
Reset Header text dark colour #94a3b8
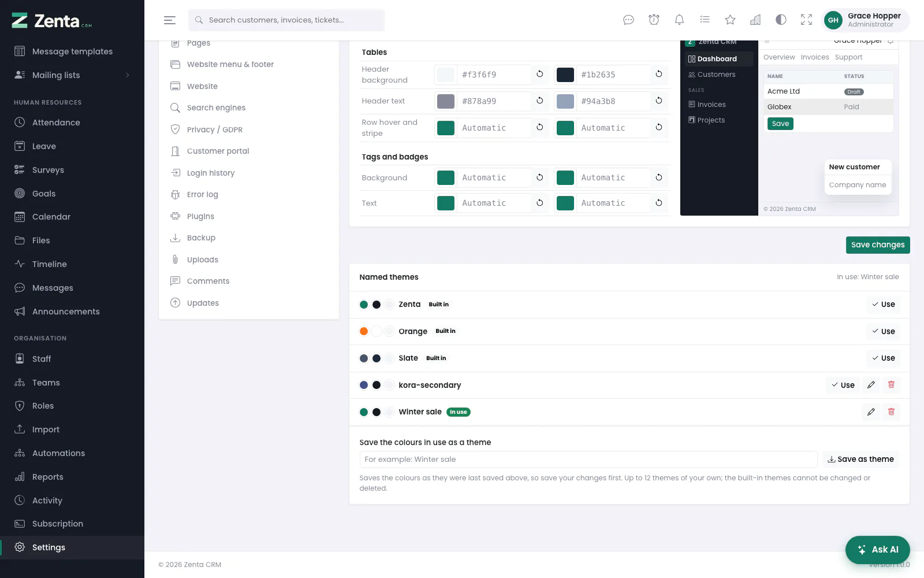point(659,101)
